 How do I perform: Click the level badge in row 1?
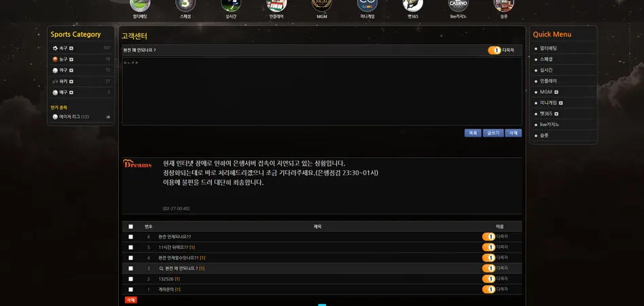coord(488,290)
